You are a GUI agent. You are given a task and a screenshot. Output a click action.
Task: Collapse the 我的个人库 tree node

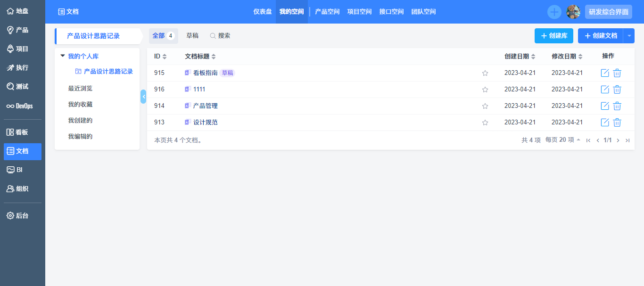tap(63, 56)
